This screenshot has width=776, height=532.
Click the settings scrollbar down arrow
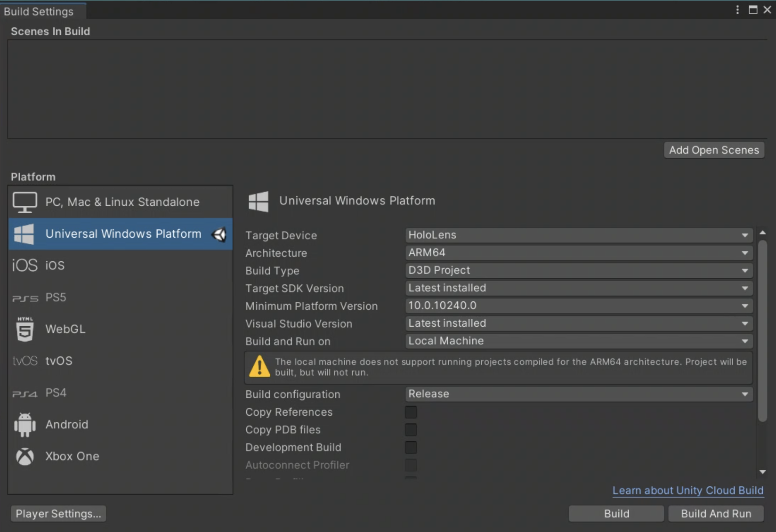(x=763, y=472)
